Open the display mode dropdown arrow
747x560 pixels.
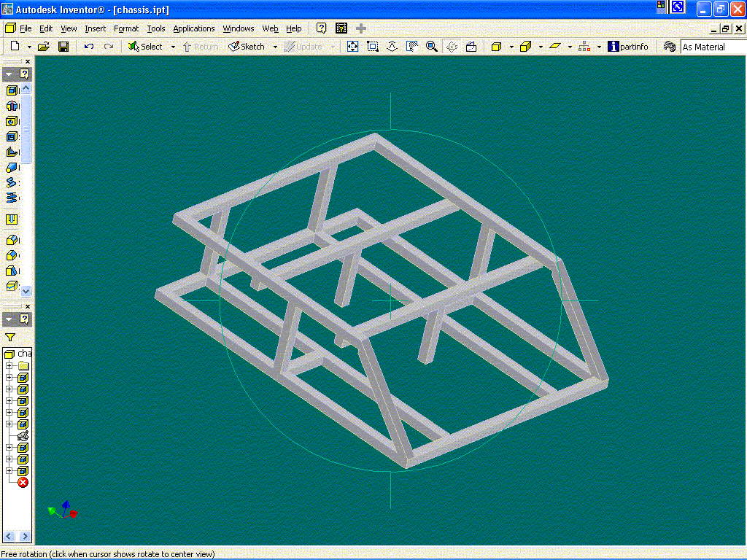[511, 47]
